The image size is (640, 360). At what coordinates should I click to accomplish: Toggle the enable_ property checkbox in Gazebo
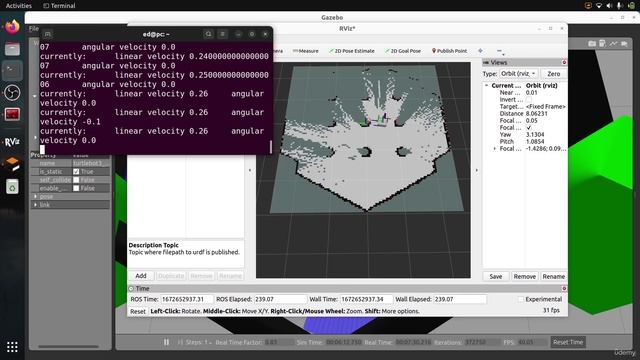coord(76,188)
